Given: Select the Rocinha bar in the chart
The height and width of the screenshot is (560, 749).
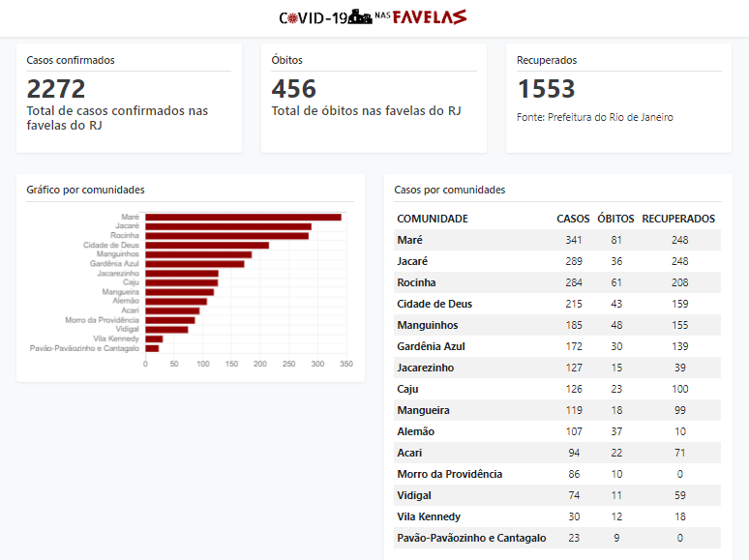Looking at the screenshot, I should (x=226, y=235).
